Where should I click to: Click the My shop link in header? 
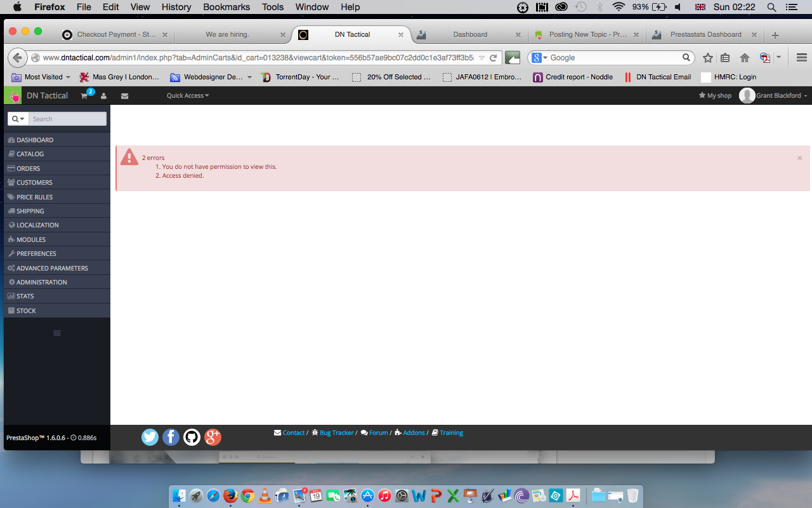point(715,96)
